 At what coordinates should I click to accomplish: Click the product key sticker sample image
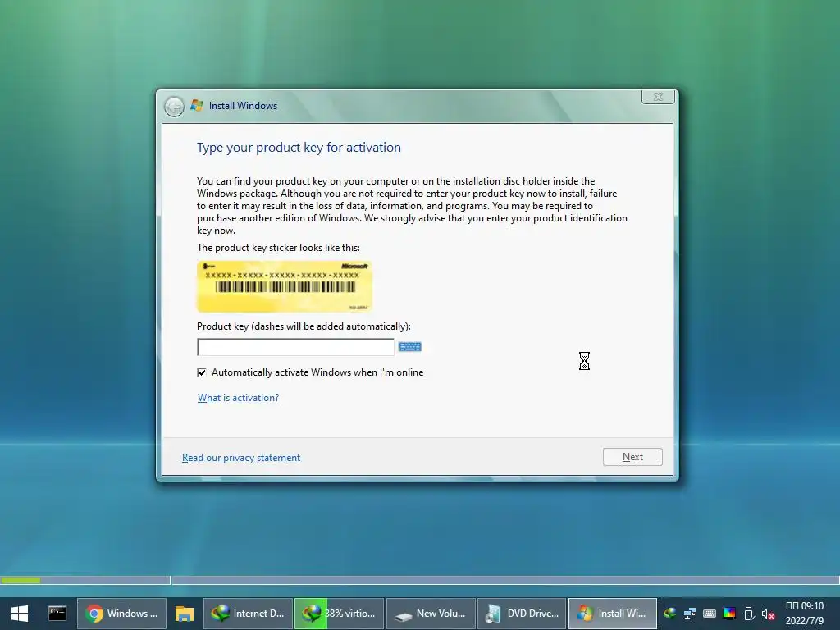pyautogui.click(x=285, y=286)
